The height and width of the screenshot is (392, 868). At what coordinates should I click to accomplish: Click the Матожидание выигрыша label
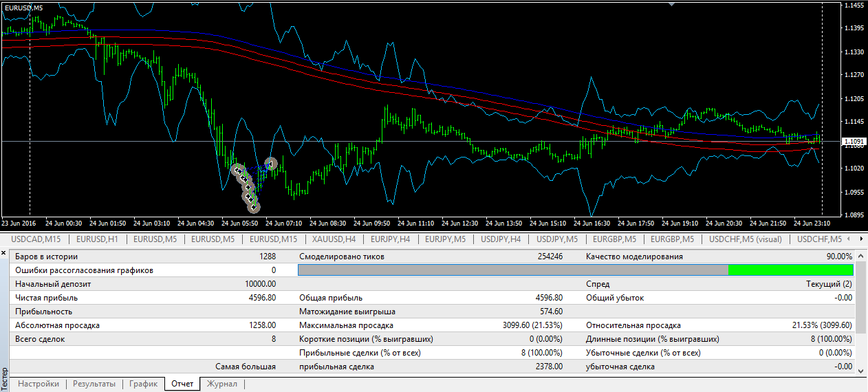click(x=347, y=312)
